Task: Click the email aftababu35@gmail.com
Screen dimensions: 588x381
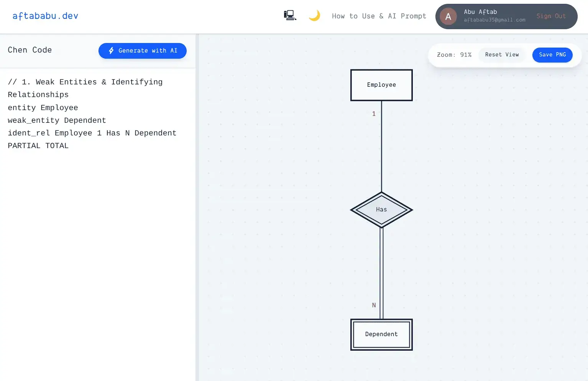Action: click(x=494, y=20)
